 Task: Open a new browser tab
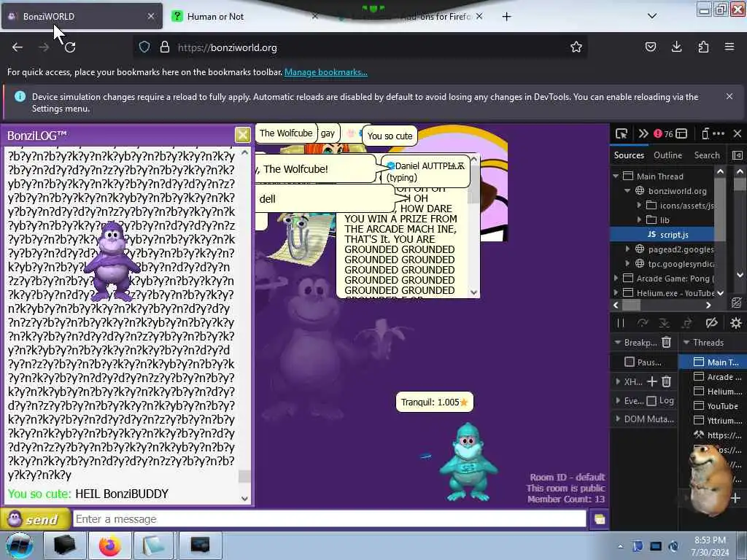click(506, 17)
